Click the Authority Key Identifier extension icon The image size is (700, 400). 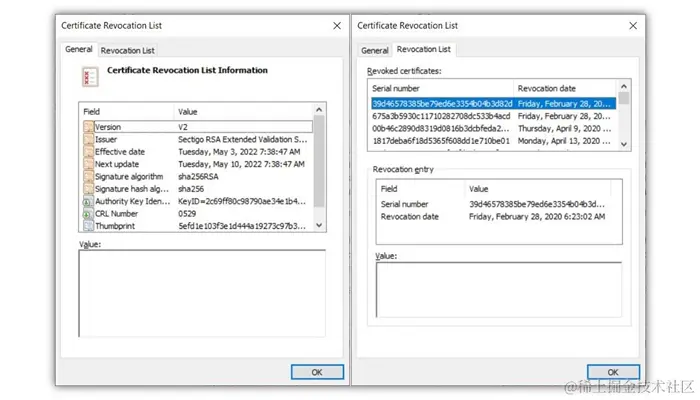point(88,201)
